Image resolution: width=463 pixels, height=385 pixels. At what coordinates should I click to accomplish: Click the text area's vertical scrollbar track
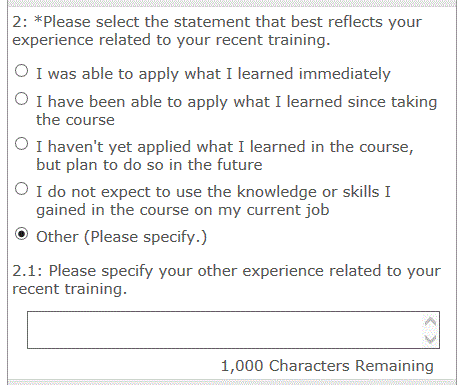430,330
